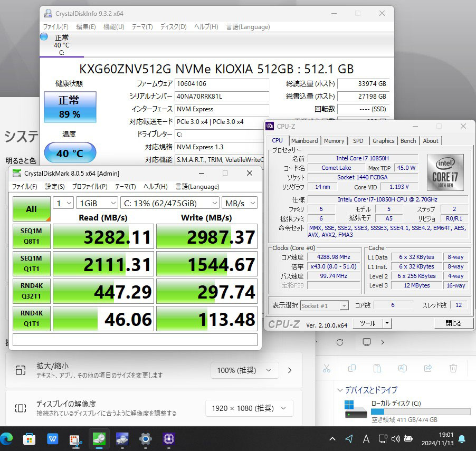Click the Share icon in Explorer toolbar
The image size is (476, 451).
[x=428, y=368]
